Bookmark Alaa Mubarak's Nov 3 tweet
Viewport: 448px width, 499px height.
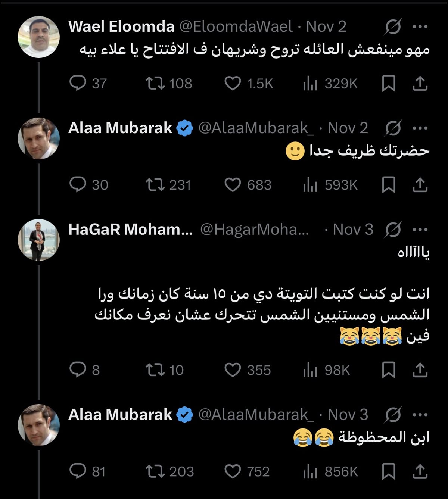pyautogui.click(x=388, y=471)
